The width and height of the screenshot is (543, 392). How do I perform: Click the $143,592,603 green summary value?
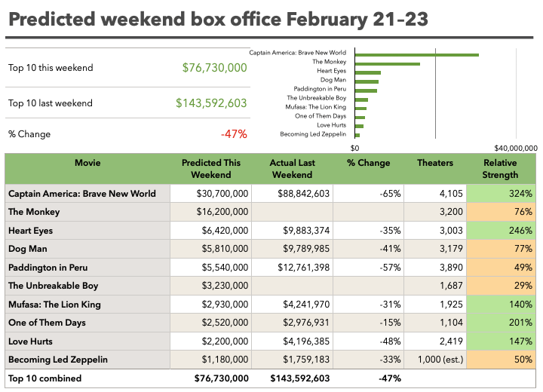pos(211,103)
